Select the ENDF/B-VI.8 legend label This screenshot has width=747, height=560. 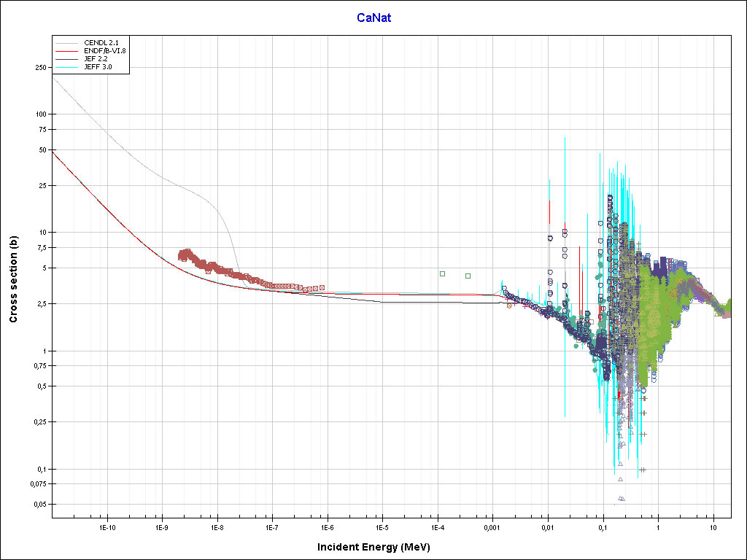[105, 50]
